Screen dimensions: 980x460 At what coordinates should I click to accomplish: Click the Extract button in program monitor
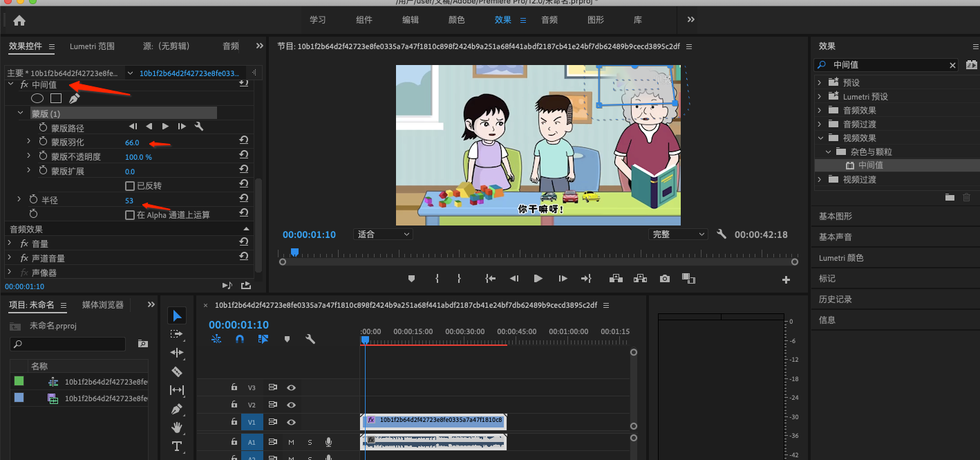click(x=640, y=279)
